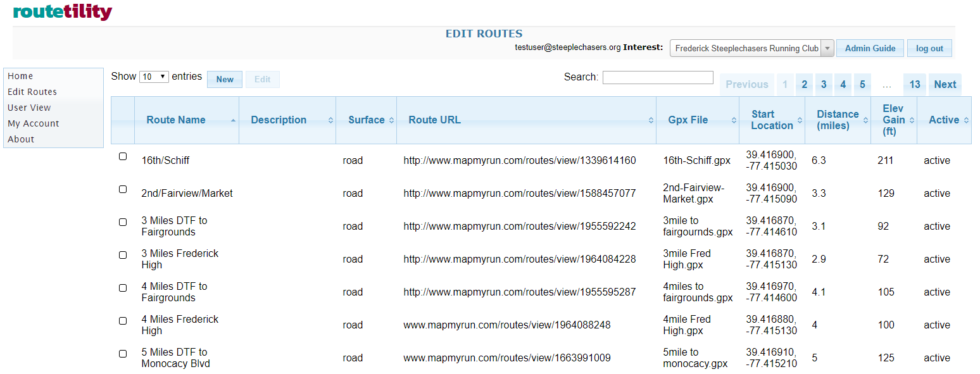The height and width of the screenshot is (374, 980).
Task: Focus the Search input field
Action: pyautogui.click(x=658, y=77)
